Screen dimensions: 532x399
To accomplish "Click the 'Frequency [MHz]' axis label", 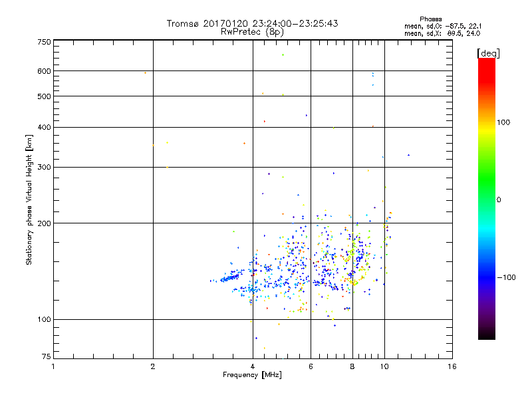I will pos(252,375).
